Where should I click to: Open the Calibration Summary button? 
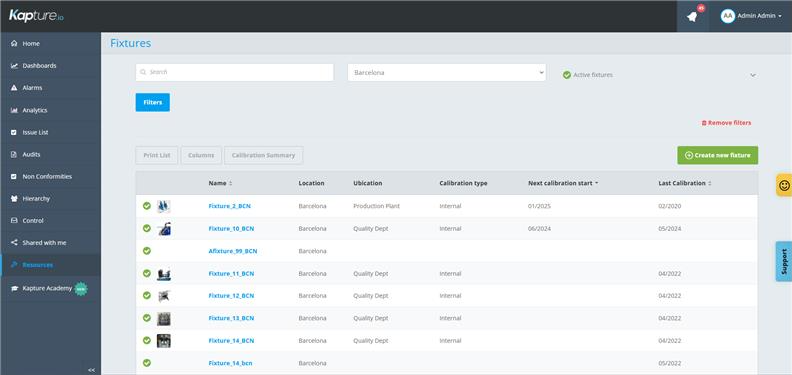[263, 155]
